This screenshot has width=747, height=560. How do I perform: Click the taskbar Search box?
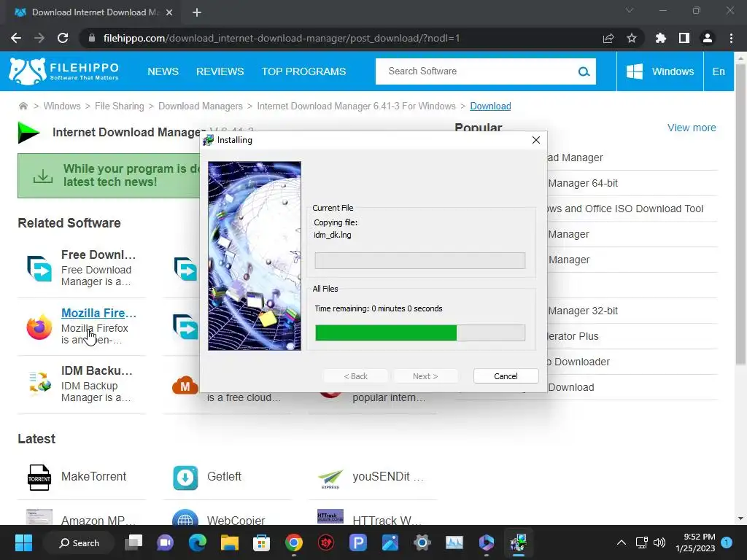pyautogui.click(x=79, y=542)
